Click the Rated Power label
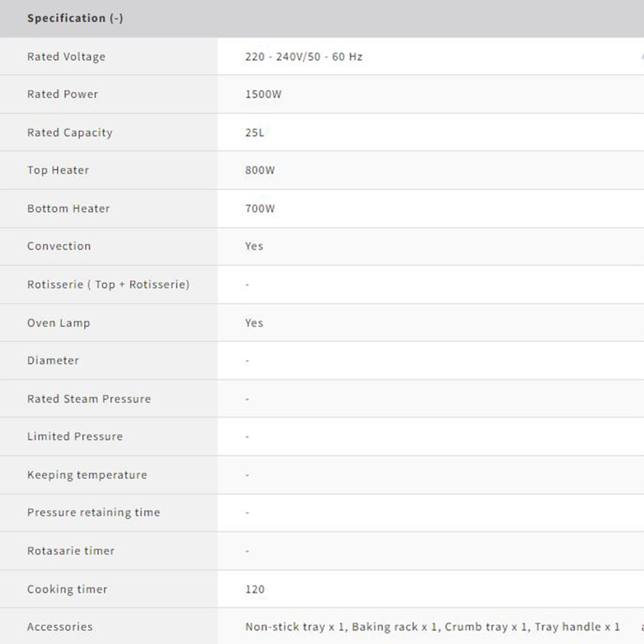Viewport: 644px width, 644px height. [63, 94]
